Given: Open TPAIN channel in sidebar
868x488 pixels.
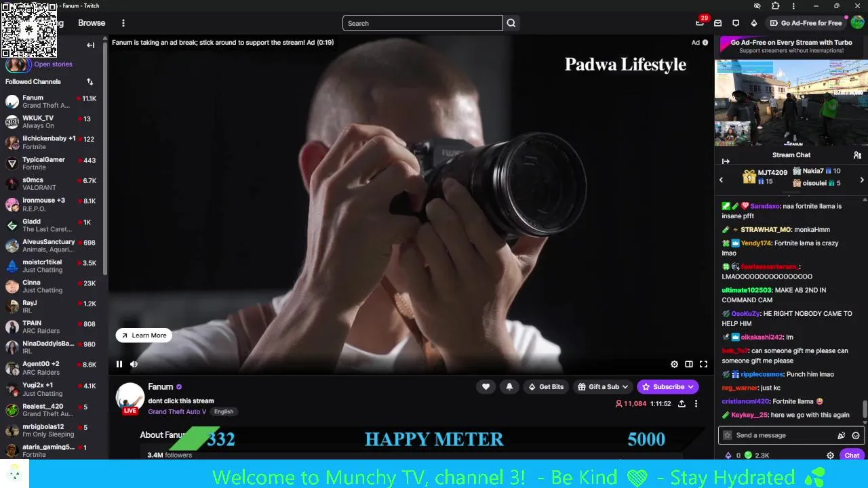Looking at the screenshot, I should click(x=52, y=327).
